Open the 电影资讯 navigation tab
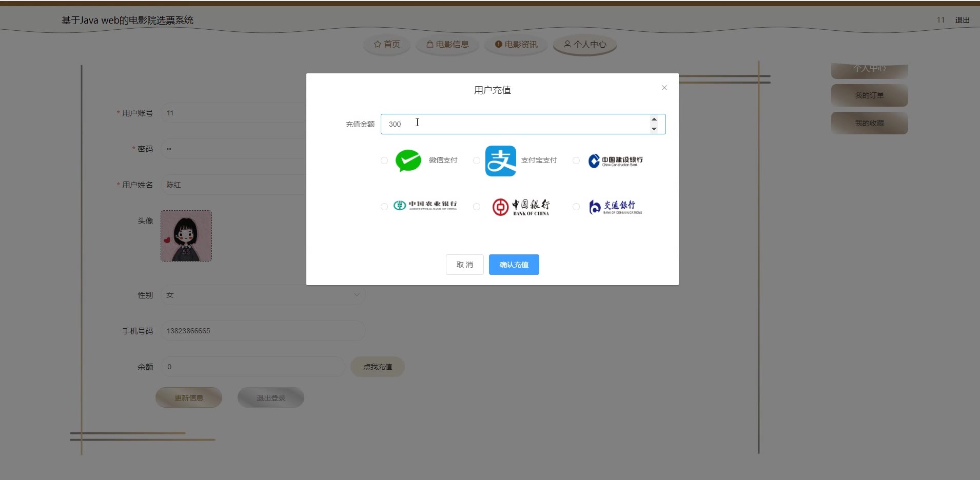 (516, 45)
